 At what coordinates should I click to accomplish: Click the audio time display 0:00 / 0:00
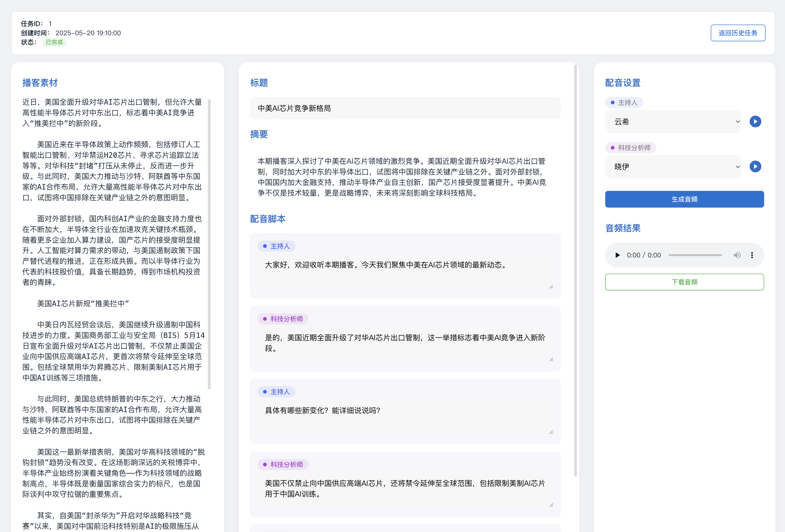tap(644, 255)
